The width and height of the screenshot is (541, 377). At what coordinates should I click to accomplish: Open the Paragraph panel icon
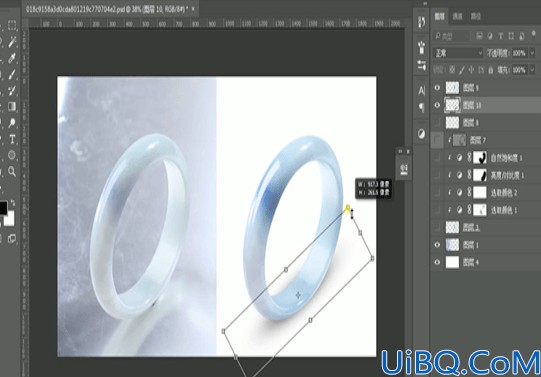point(421,108)
